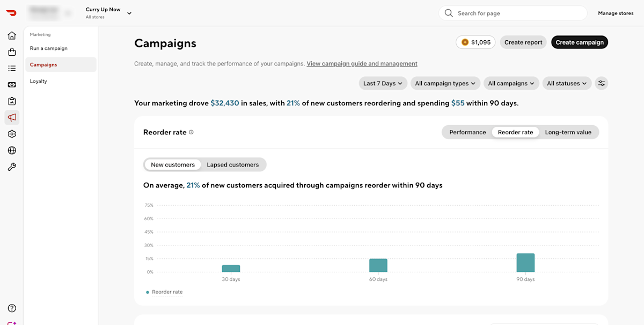This screenshot has height=325, width=644.
Task: Open the All campaign types dropdown
Action: coord(445,83)
